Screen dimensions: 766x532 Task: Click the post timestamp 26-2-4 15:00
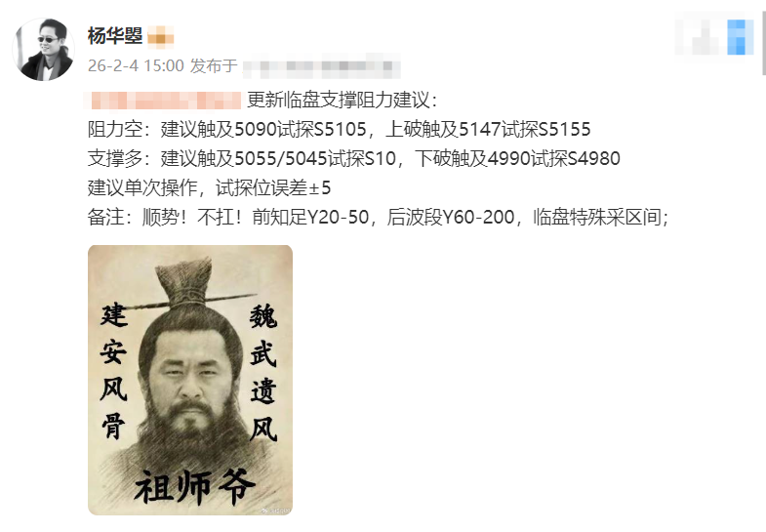click(136, 65)
